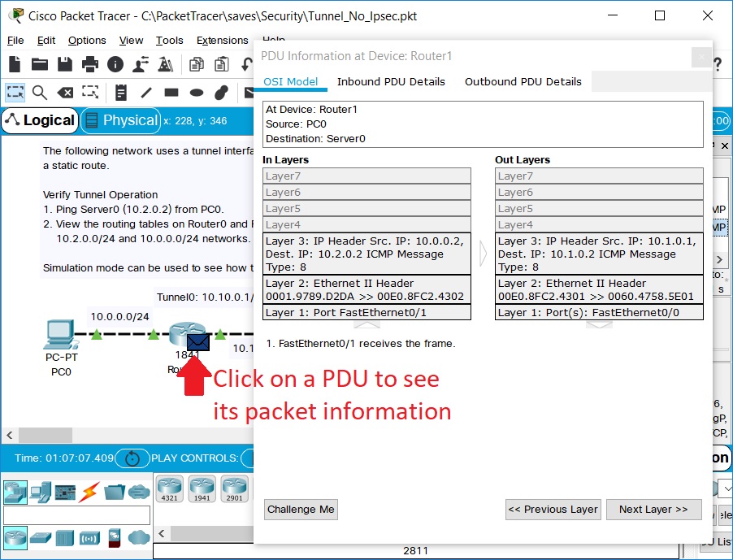Switch to Physical workspace view
733x560 pixels.
coord(120,120)
